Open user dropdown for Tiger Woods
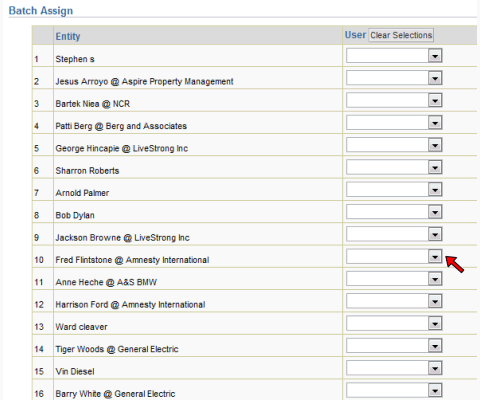Screen dimensions: 480x400 [x=394, y=346]
